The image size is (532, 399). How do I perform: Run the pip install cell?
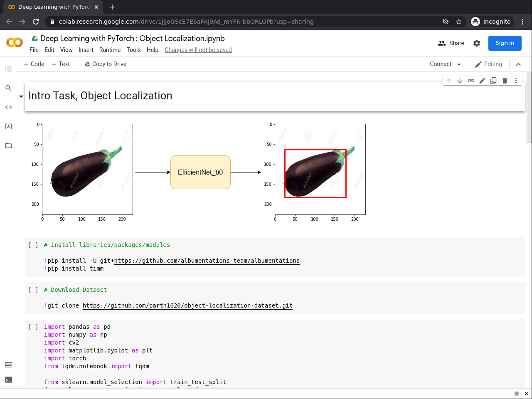(x=33, y=245)
